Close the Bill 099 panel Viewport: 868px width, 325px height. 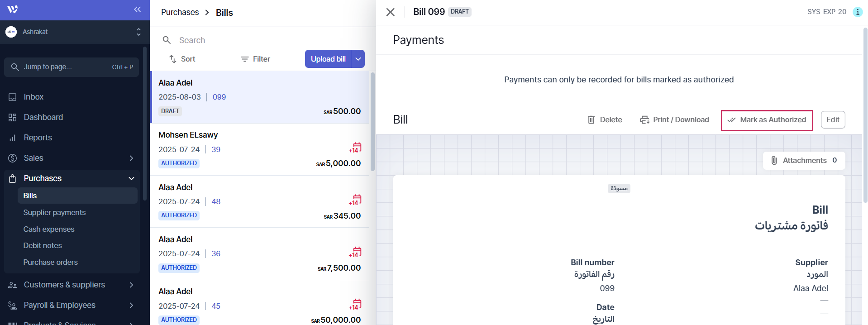pos(390,12)
